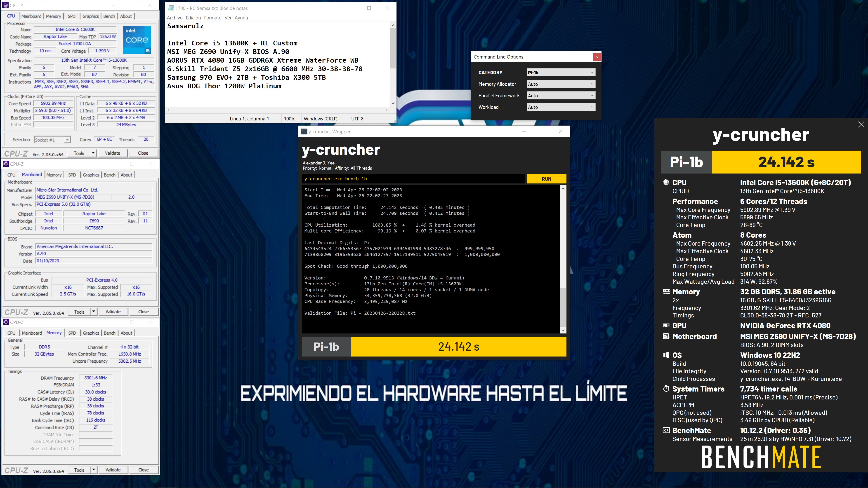Click the y-cruncher command input field
This screenshot has height=488, width=868.
point(413,179)
